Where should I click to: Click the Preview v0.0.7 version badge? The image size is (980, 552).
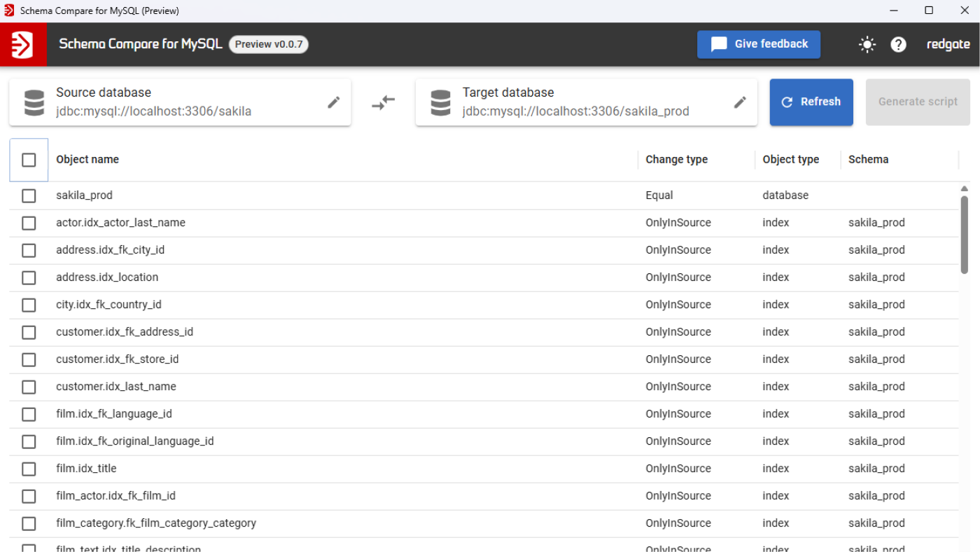click(269, 44)
